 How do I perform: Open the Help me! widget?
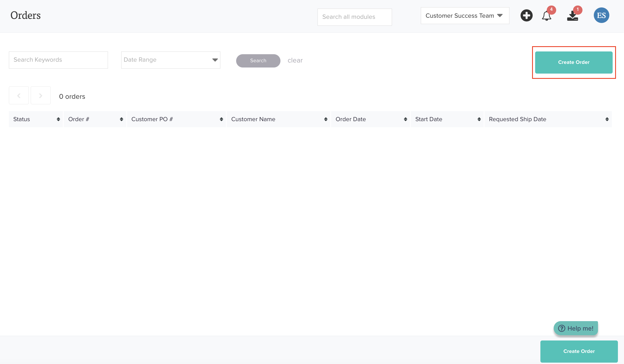tap(576, 328)
